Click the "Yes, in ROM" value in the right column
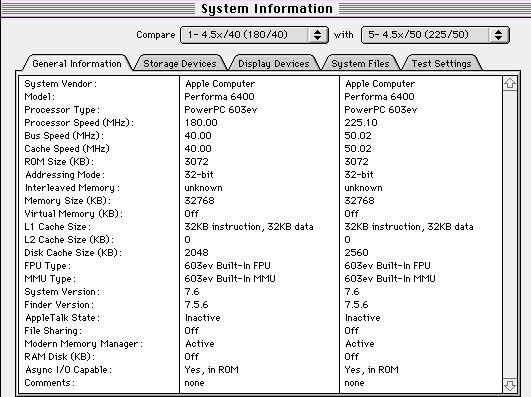This screenshot has width=531, height=397. pyautogui.click(x=371, y=370)
